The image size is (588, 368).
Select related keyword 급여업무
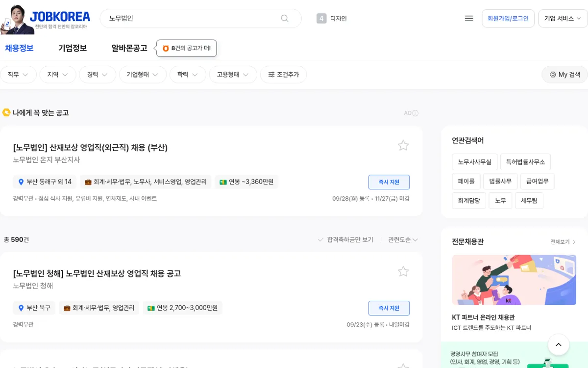[x=538, y=181]
